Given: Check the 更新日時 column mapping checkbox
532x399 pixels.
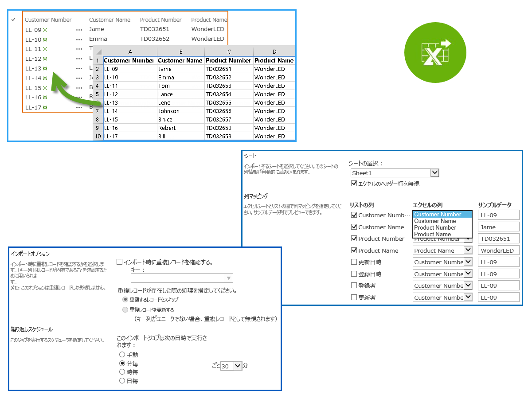Looking at the screenshot, I should click(354, 262).
